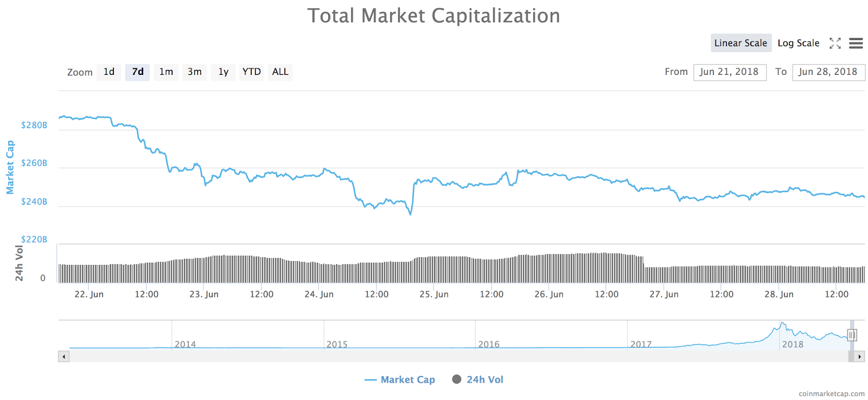
Task: Click the 24h Vol legend dot
Action: click(x=457, y=379)
